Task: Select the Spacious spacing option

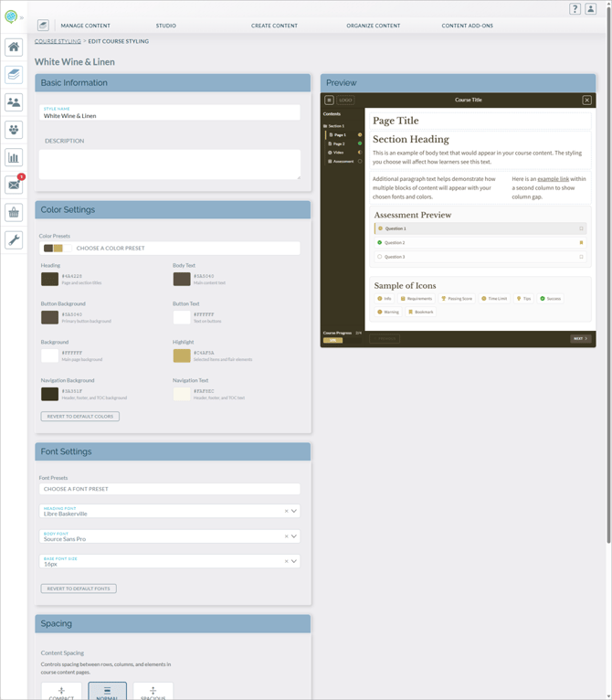Action: coord(153,691)
